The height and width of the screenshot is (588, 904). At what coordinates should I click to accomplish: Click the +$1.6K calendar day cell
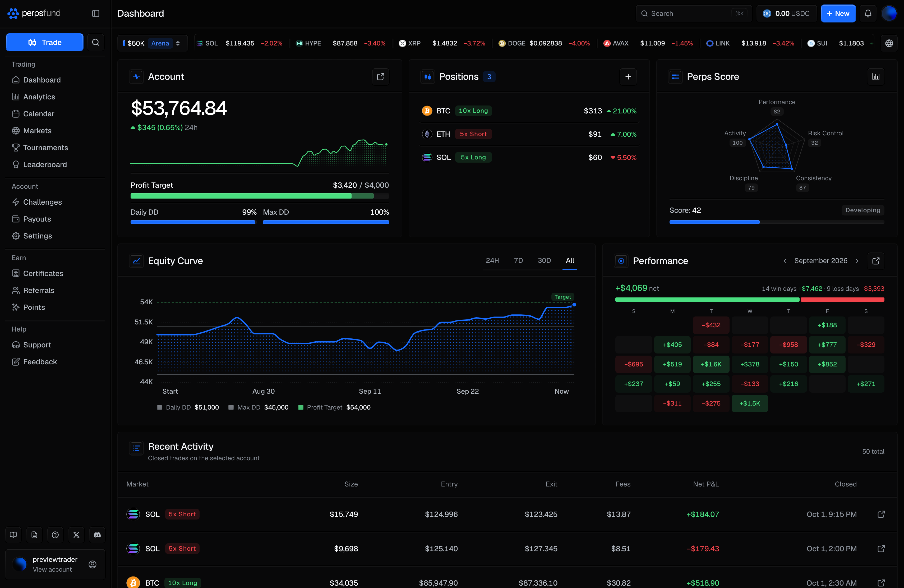pyautogui.click(x=711, y=364)
